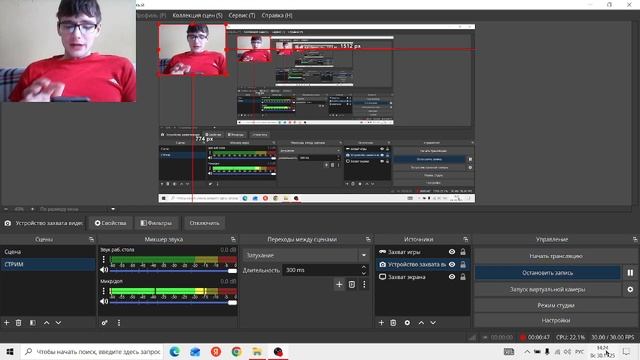Open the Справка menu
The width and height of the screenshot is (640, 360).
[x=277, y=15]
